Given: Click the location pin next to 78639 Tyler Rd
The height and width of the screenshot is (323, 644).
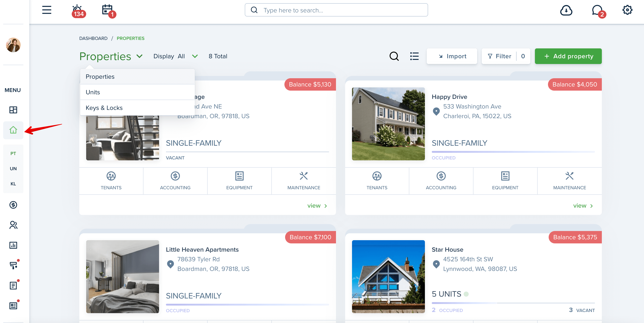Looking at the screenshot, I should click(x=170, y=264).
